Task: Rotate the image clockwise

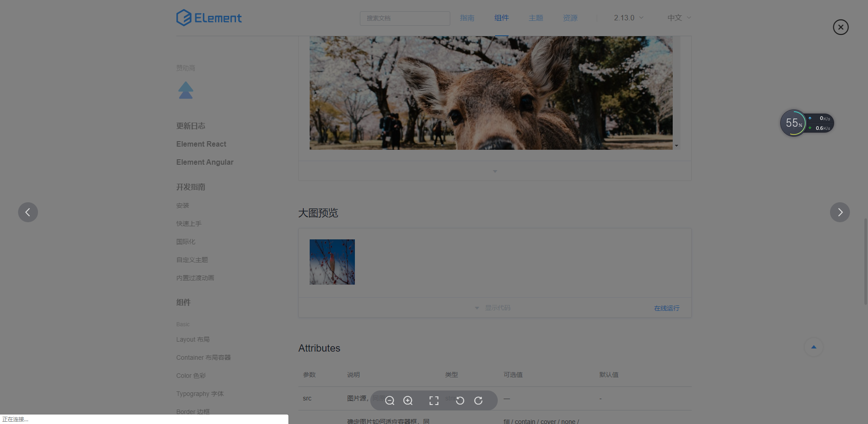Action: [x=478, y=400]
